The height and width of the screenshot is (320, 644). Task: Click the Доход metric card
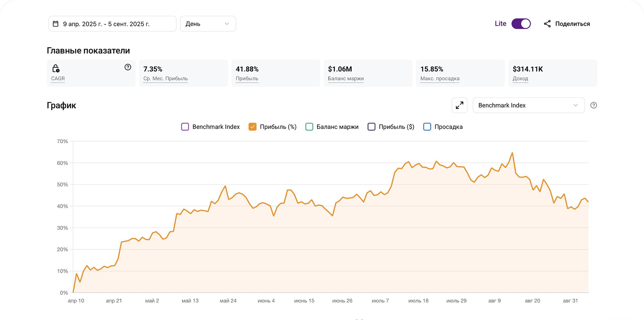click(552, 73)
